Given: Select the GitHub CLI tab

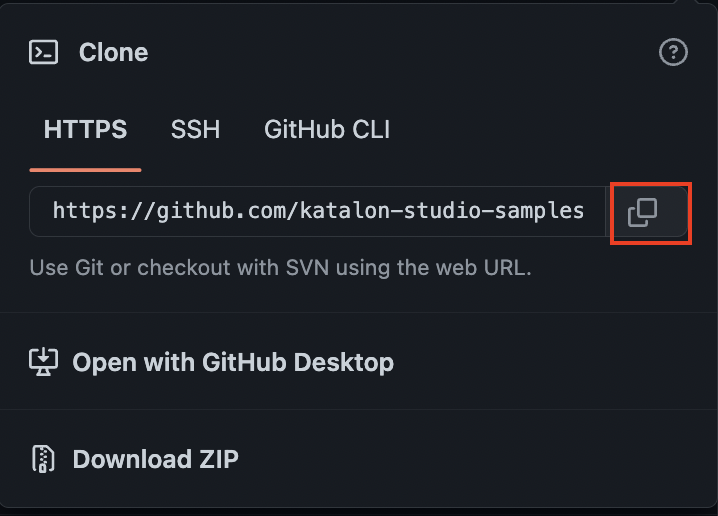Looking at the screenshot, I should click(326, 129).
